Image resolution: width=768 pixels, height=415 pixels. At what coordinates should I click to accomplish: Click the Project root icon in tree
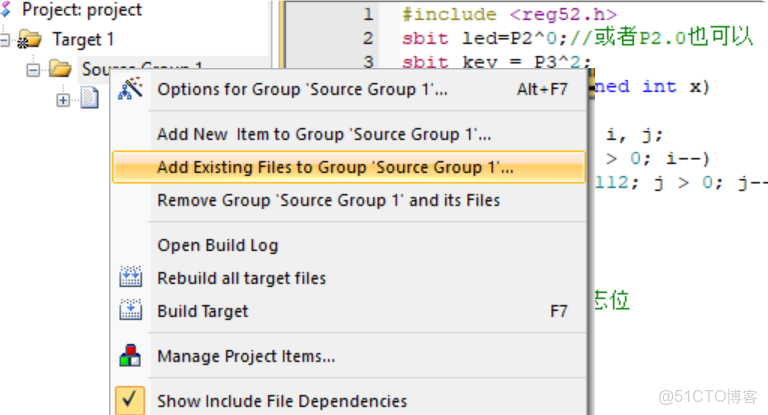[x=6, y=10]
